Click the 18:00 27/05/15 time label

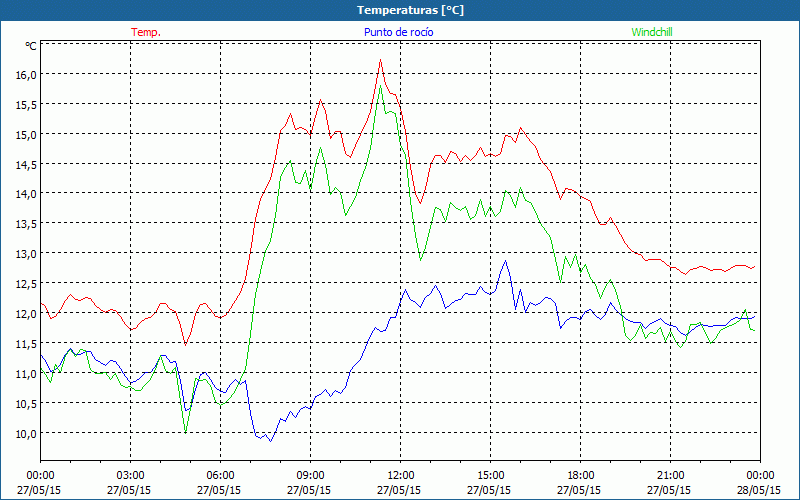pyautogui.click(x=579, y=483)
